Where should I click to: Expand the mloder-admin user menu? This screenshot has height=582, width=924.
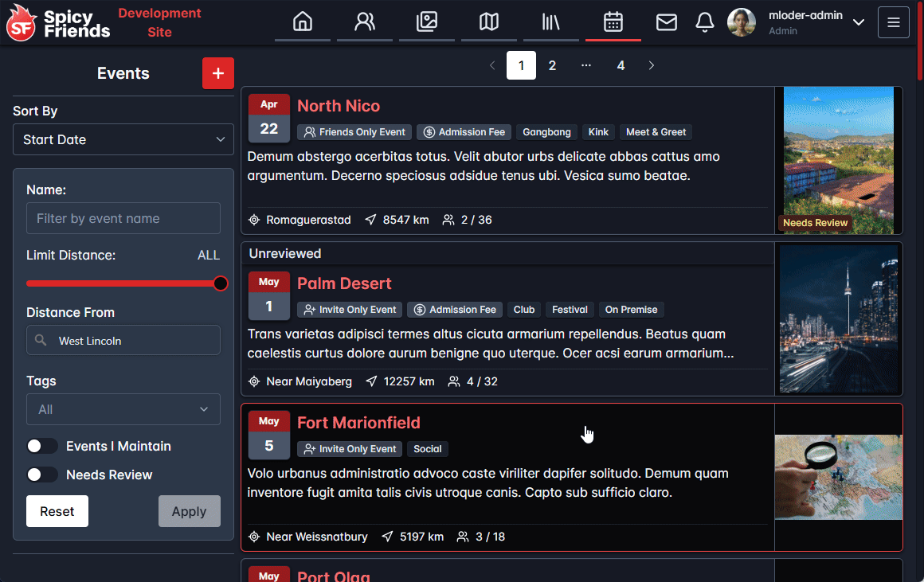tap(858, 22)
